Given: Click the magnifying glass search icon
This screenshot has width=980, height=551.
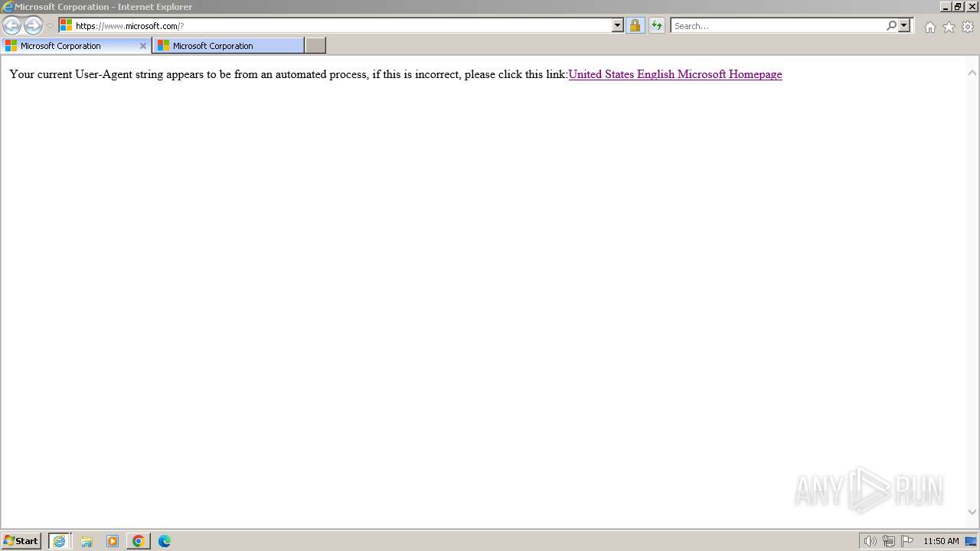Looking at the screenshot, I should click(x=891, y=25).
